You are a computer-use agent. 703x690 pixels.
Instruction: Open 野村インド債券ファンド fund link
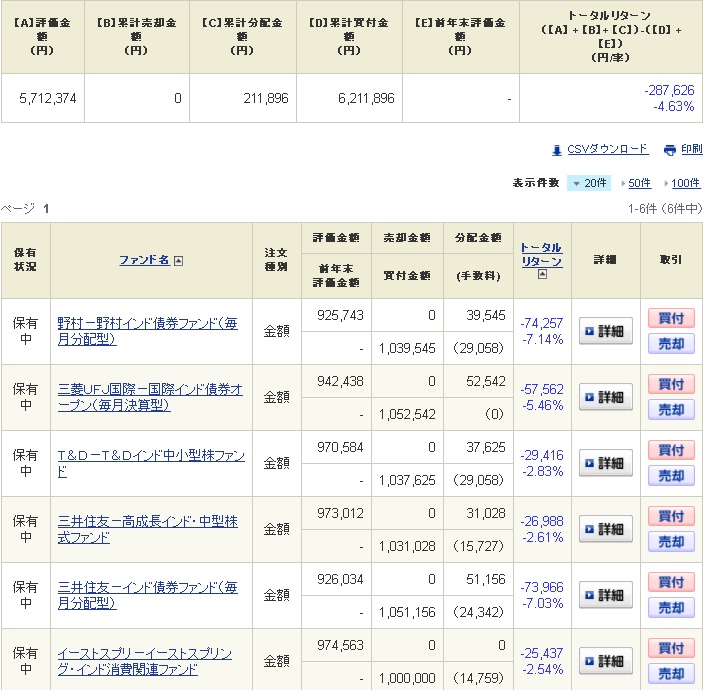(x=146, y=331)
